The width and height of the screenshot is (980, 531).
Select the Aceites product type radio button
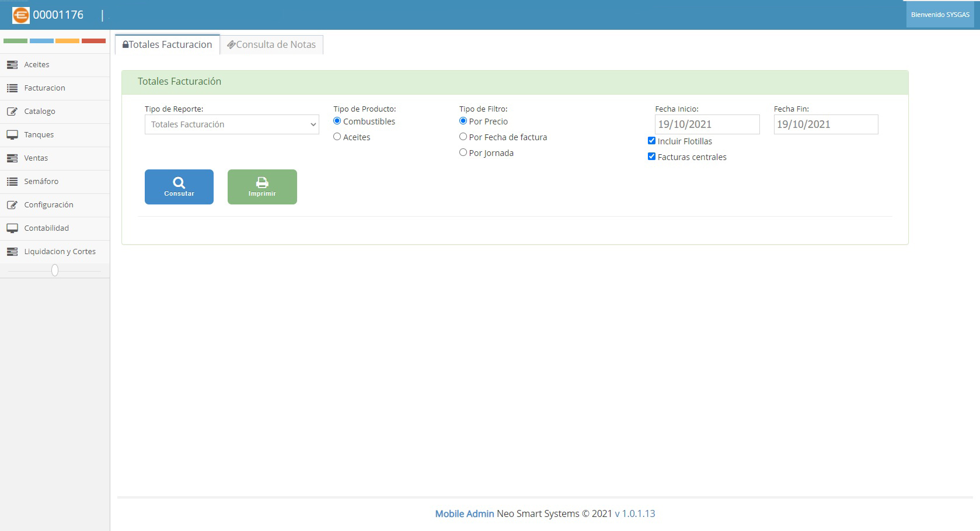pos(337,137)
